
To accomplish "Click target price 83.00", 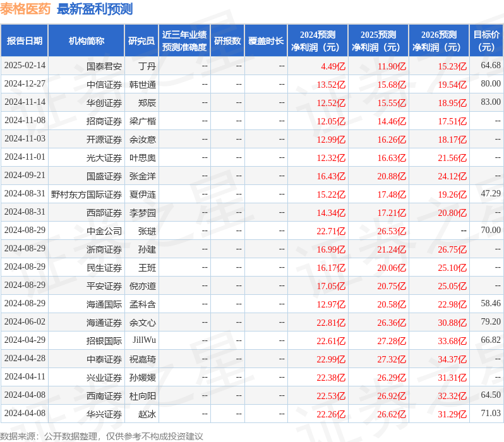I will pyautogui.click(x=491, y=102).
